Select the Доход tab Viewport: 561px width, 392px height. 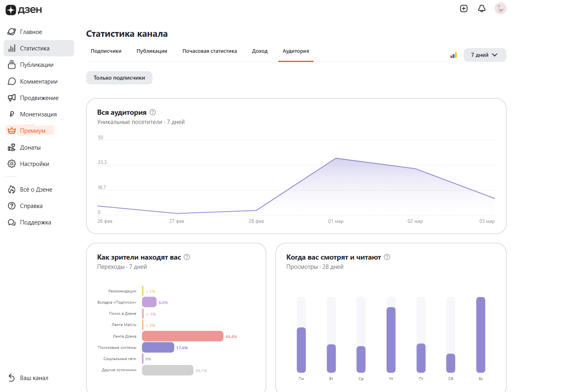pyautogui.click(x=260, y=51)
